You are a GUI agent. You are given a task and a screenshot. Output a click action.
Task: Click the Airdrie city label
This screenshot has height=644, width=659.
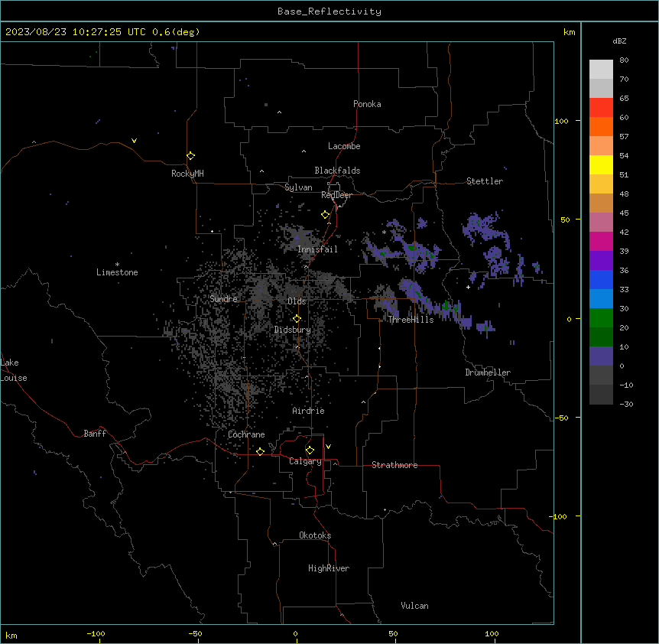click(308, 411)
